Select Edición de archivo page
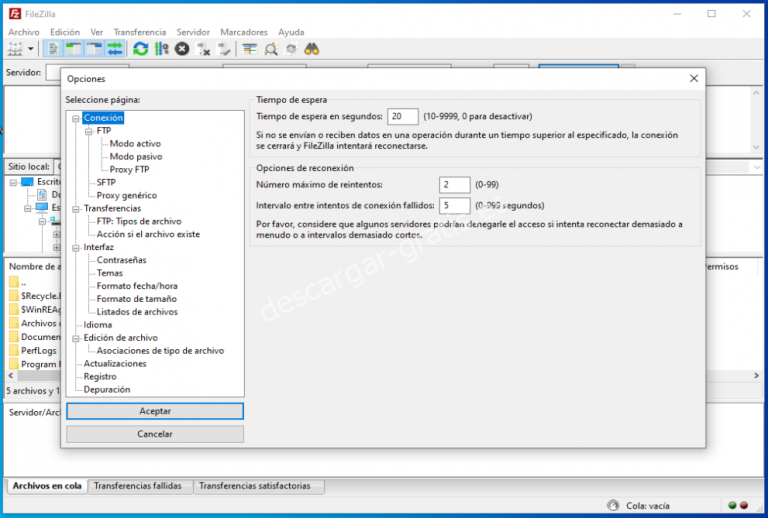The image size is (768, 518). coord(120,338)
